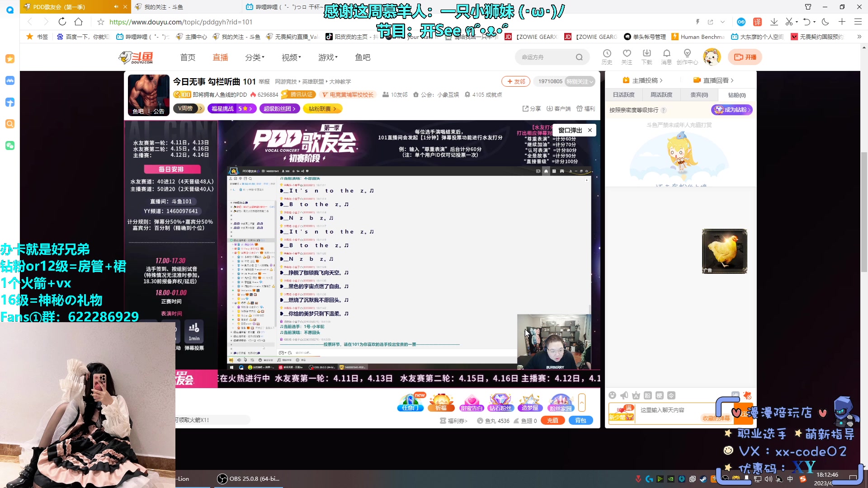Screen dimensions: 868x488
Task: Expand the 分类 category dropdown
Action: coord(255,57)
